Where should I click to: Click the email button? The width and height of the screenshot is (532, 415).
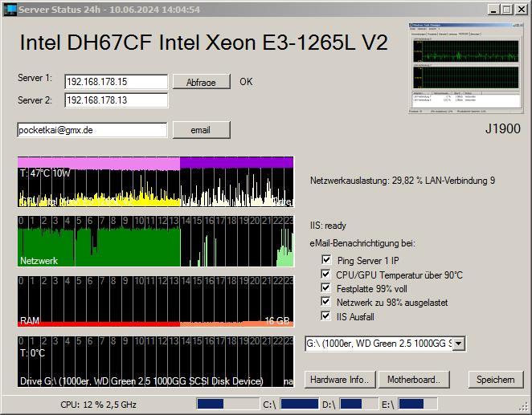[201, 130]
